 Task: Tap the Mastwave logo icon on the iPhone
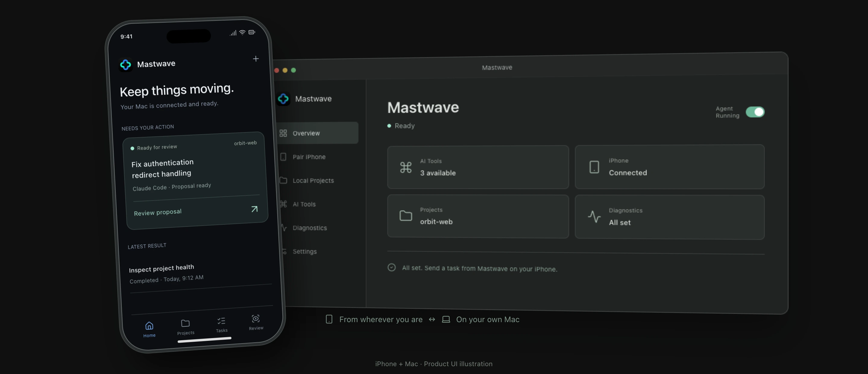click(x=126, y=65)
